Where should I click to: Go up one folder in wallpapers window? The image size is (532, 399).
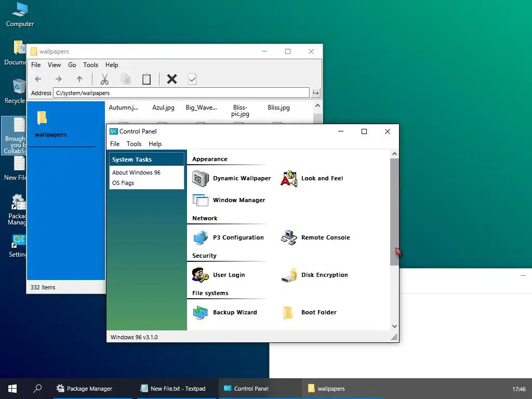pyautogui.click(x=79, y=79)
